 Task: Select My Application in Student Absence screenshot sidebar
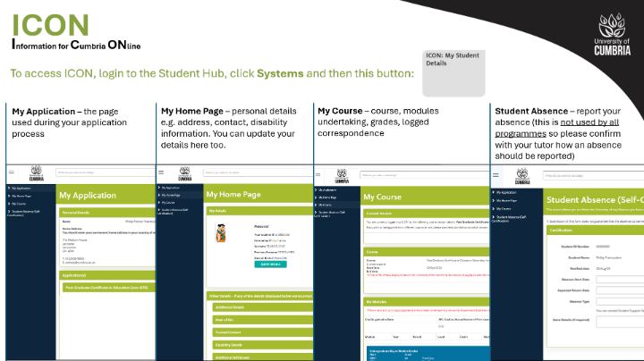click(504, 192)
